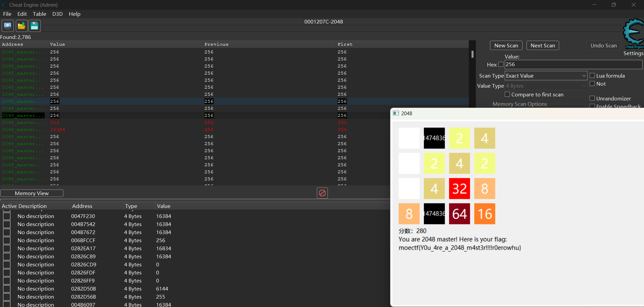Viewport: 644px width, 307px height.
Task: Click the red 32 game tile
Action: (459, 188)
